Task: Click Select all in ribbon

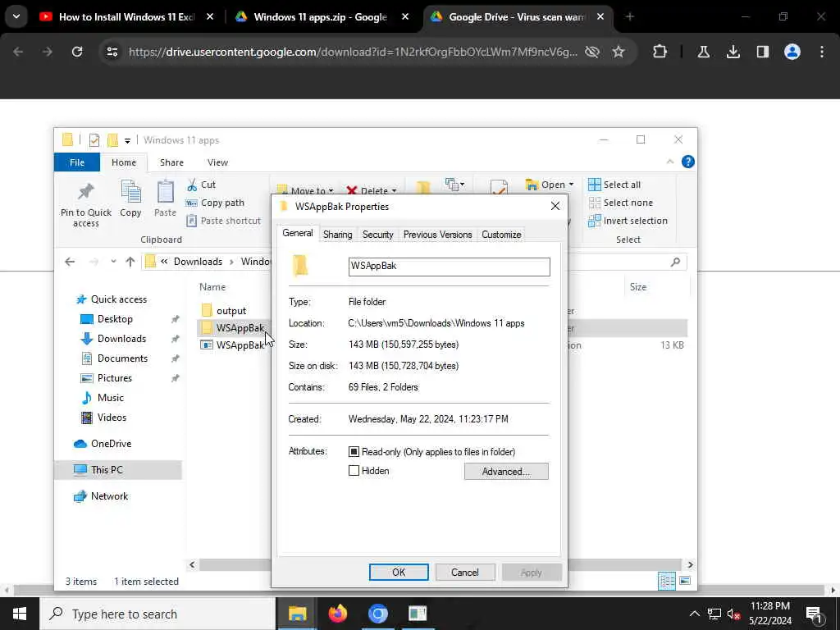Action: tap(614, 185)
